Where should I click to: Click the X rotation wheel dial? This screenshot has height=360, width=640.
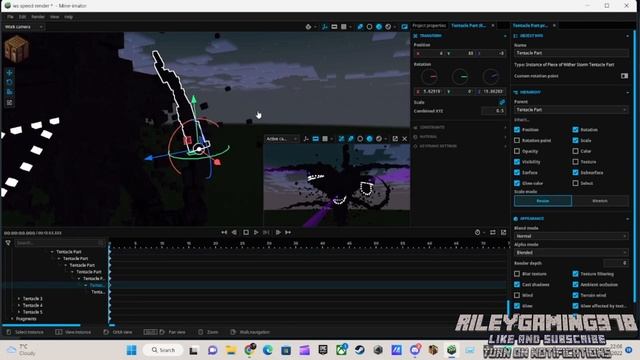coord(429,77)
